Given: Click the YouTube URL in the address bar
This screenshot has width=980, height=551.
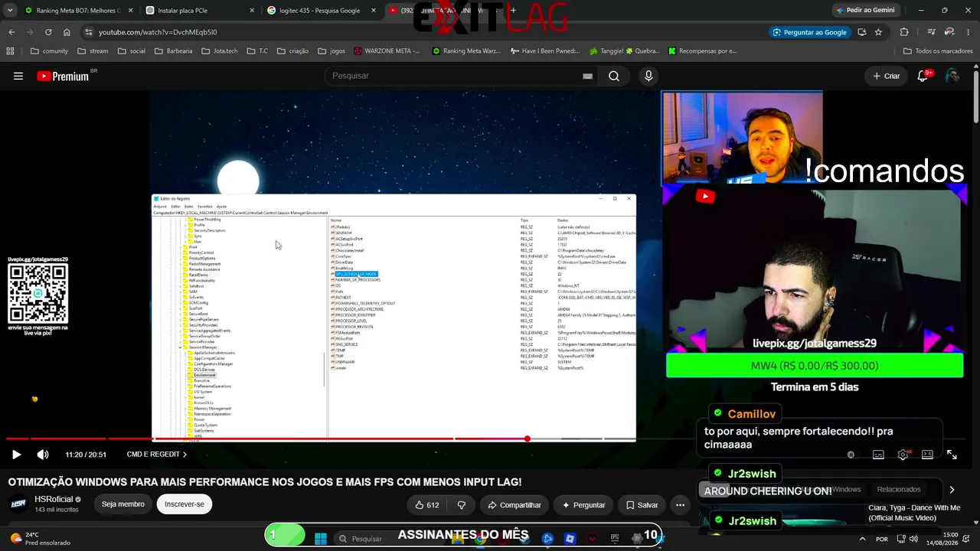Looking at the screenshot, I should click(x=158, y=32).
